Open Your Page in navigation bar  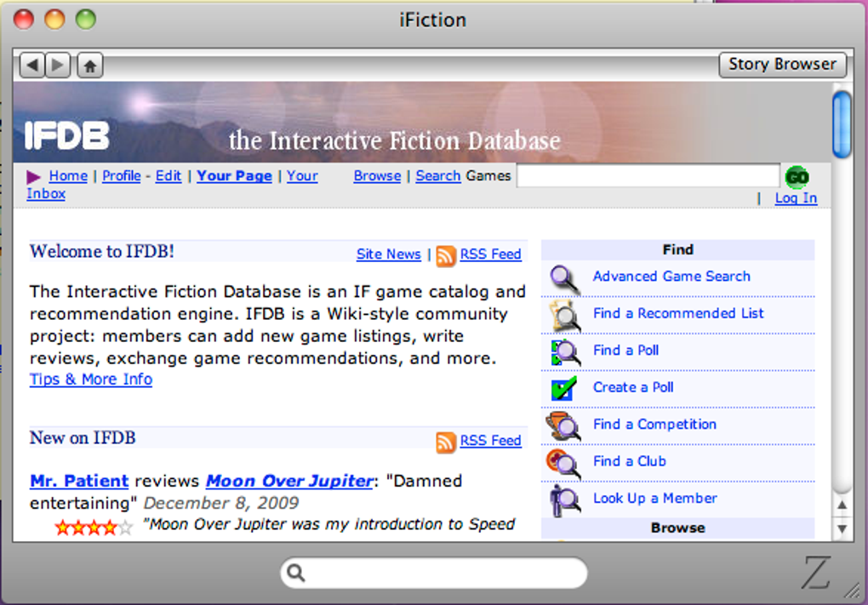pos(234,176)
